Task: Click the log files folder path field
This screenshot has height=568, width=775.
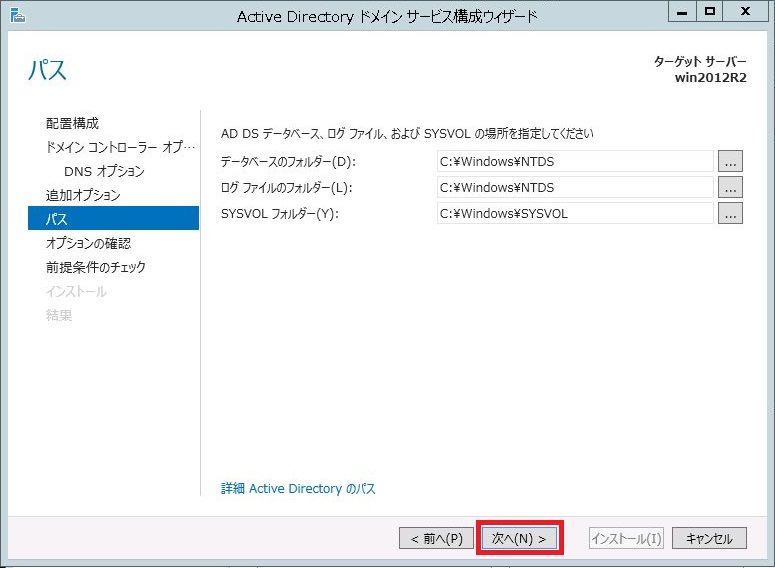Action: [x=575, y=187]
